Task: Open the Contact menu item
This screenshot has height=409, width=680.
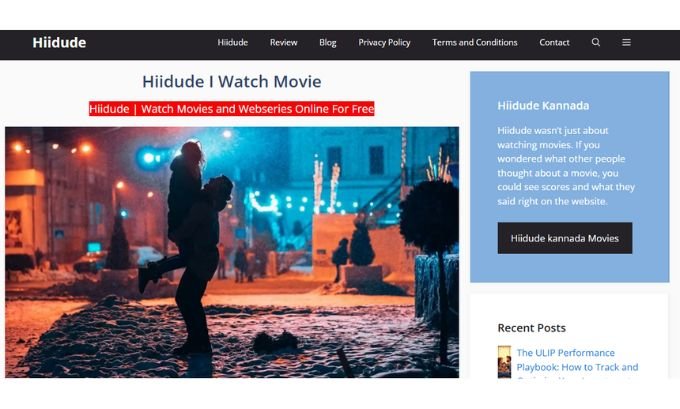Action: (x=554, y=43)
